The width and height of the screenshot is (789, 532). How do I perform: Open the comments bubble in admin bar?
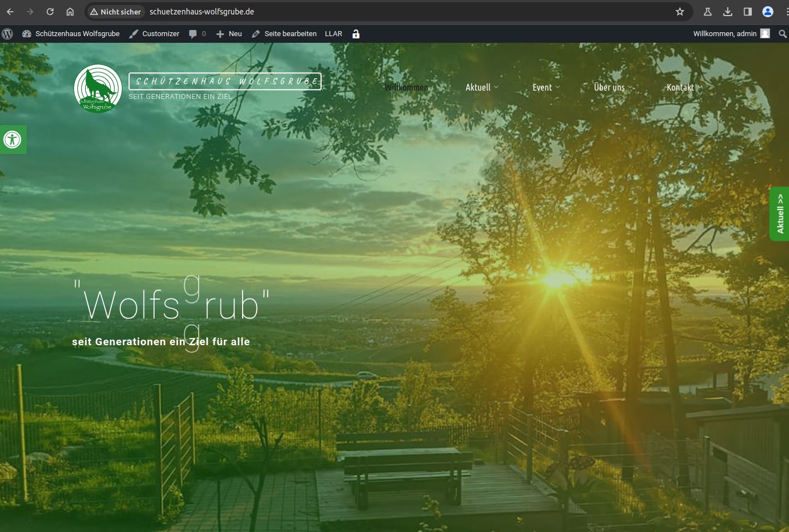(x=198, y=34)
